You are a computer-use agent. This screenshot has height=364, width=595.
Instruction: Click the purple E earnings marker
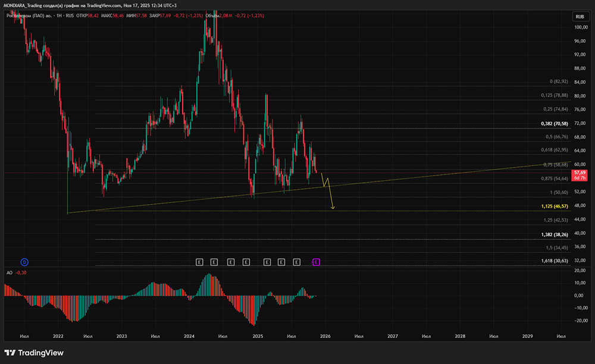point(316,262)
